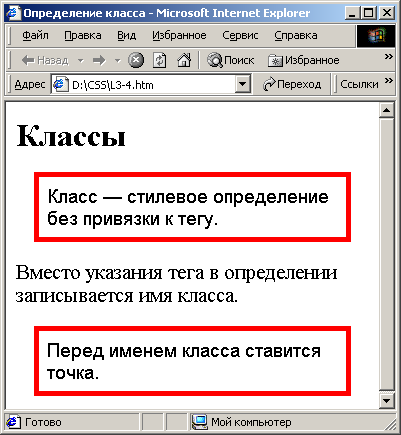
Task: Click the Windows logo throbber icon
Action: 376,36
